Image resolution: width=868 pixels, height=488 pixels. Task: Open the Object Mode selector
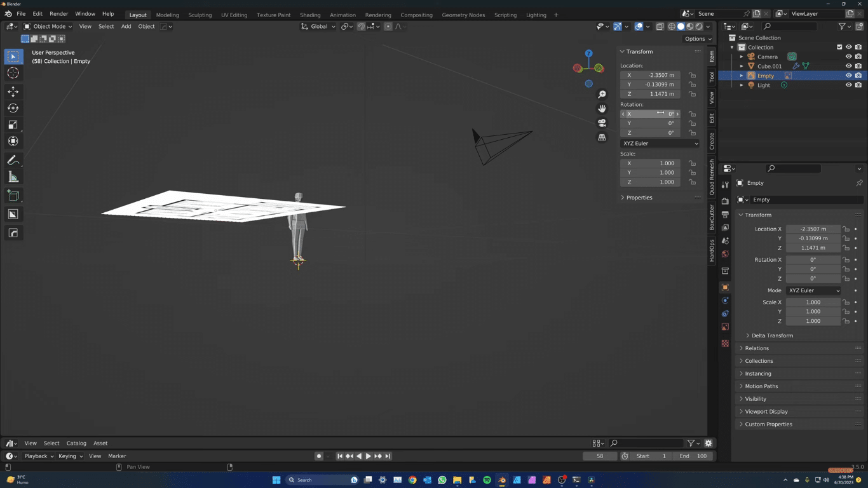pyautogui.click(x=48, y=26)
